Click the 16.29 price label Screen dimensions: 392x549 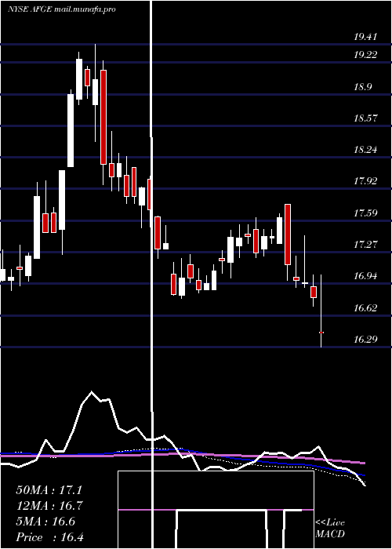pyautogui.click(x=365, y=339)
